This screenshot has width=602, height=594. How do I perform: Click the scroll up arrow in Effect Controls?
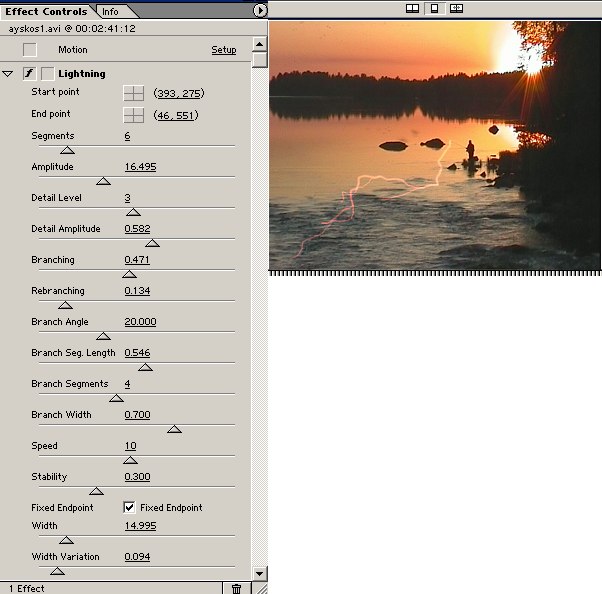pyautogui.click(x=260, y=44)
